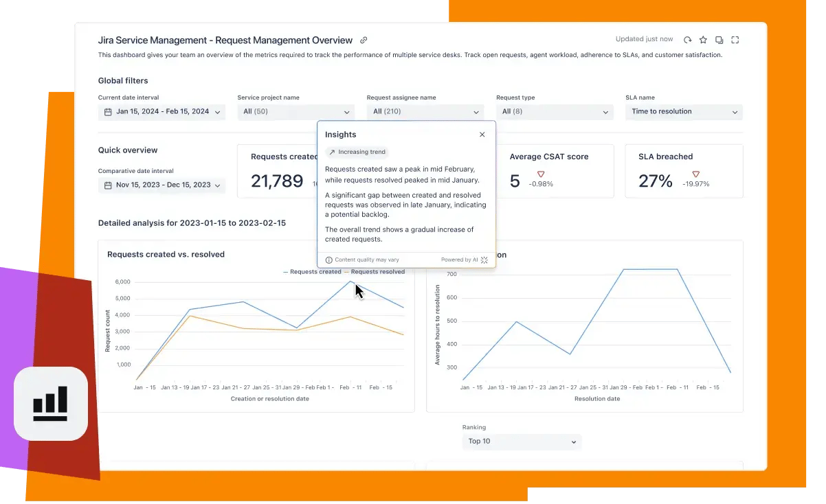Click the SLA breached card title
Screen dimensions: 826x504
(x=666, y=157)
